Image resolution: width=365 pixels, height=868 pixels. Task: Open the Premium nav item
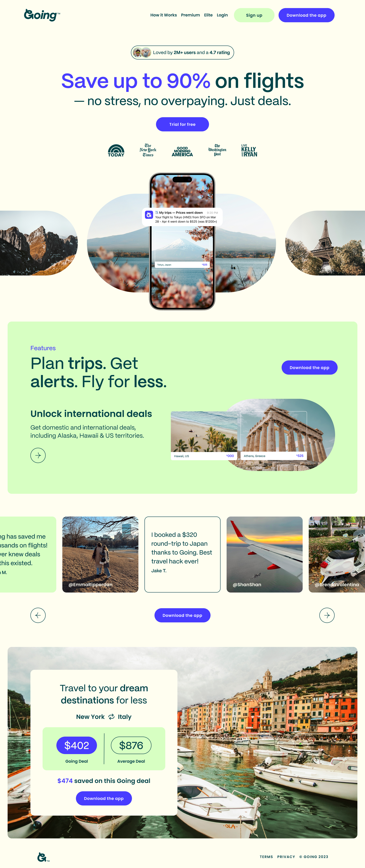coord(190,15)
